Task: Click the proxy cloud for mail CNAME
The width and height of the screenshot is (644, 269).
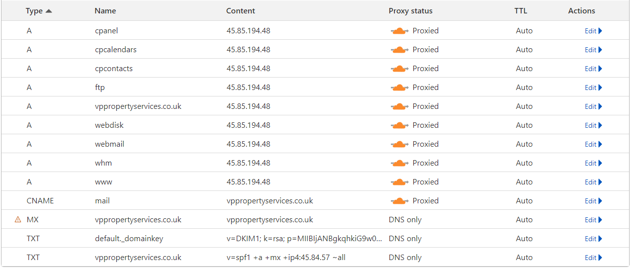Action: tap(399, 201)
